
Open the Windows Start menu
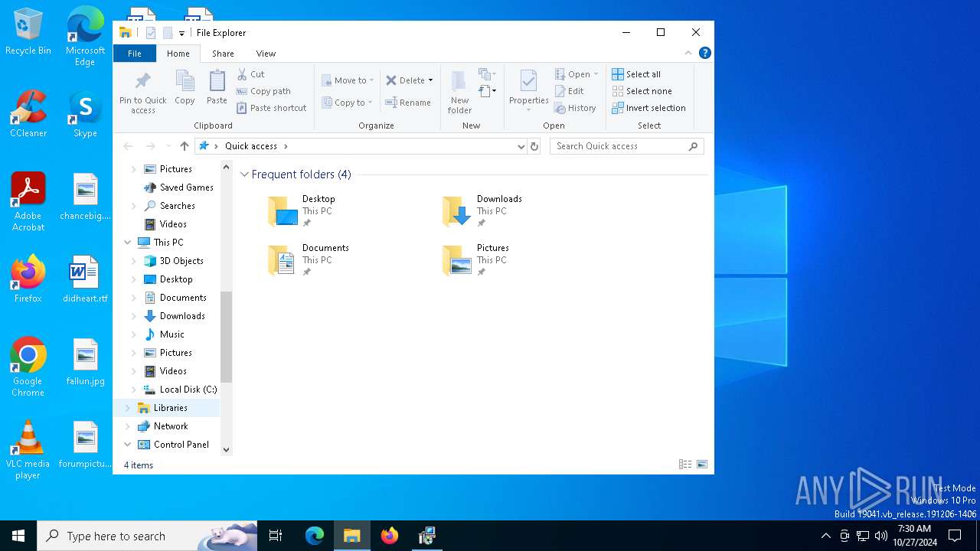(18, 536)
